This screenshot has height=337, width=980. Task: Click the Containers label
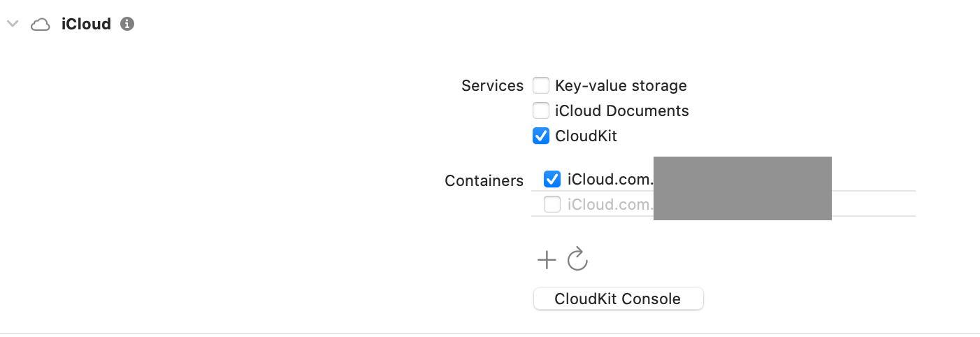tap(484, 180)
